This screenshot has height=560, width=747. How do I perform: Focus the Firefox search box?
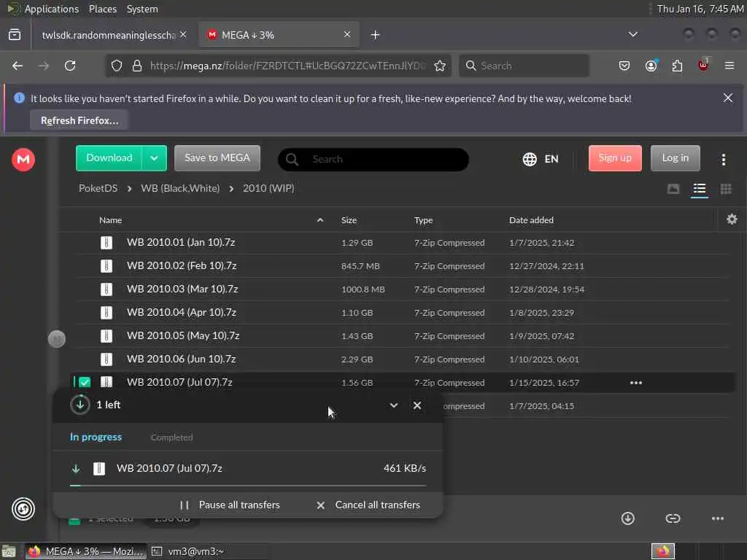pos(524,66)
